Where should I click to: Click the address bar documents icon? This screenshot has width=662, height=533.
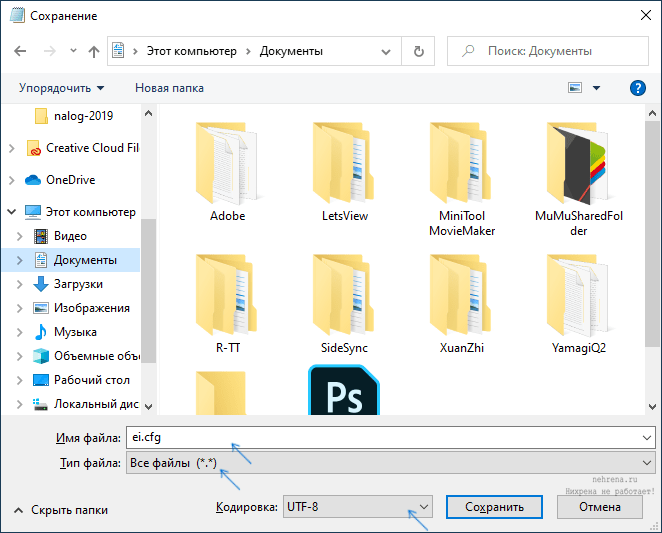pos(118,51)
